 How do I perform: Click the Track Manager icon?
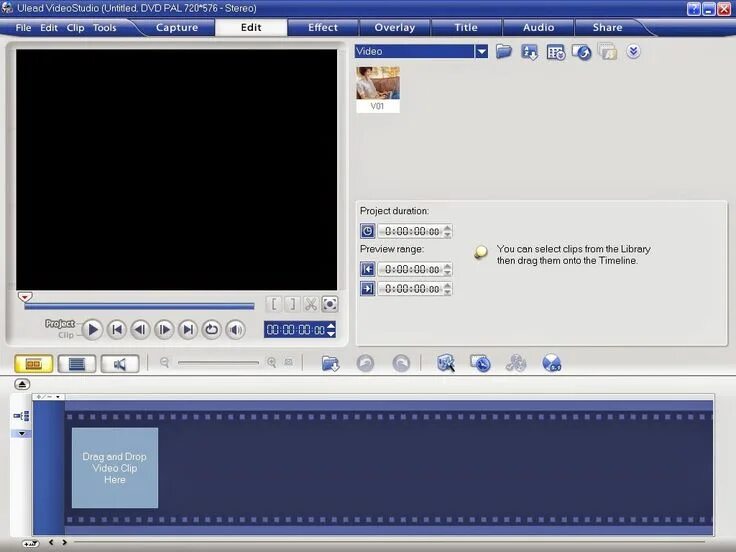click(515, 363)
